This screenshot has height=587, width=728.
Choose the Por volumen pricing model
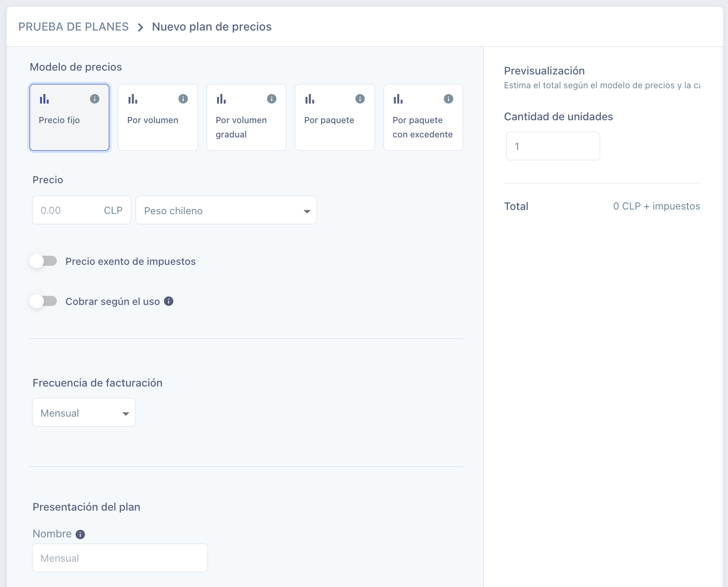coord(158,117)
